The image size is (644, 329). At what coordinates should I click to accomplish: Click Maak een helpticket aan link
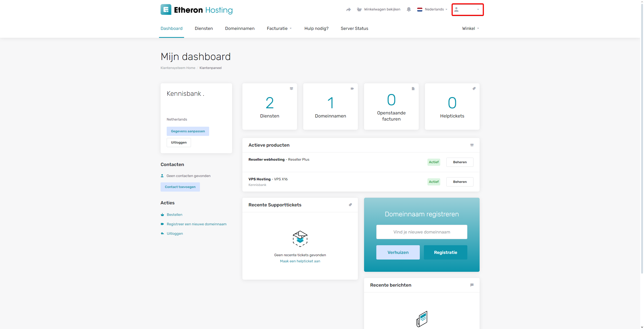coord(300,261)
